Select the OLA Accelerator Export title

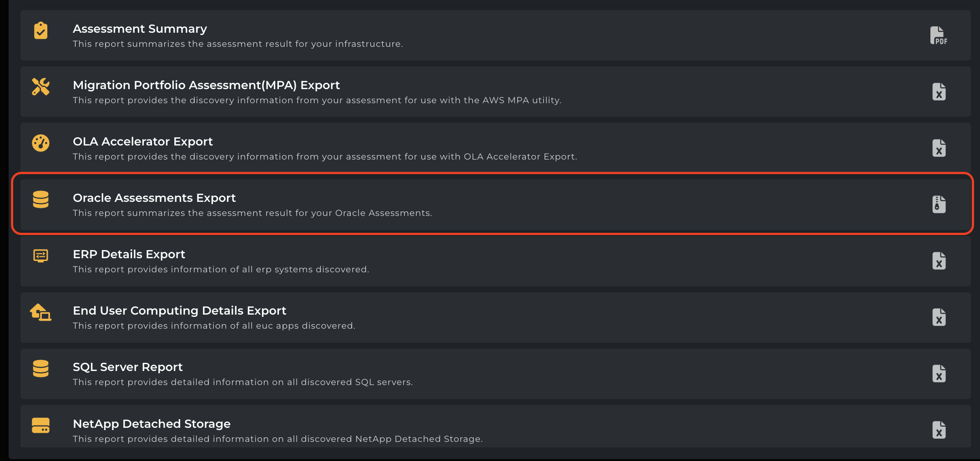(142, 141)
